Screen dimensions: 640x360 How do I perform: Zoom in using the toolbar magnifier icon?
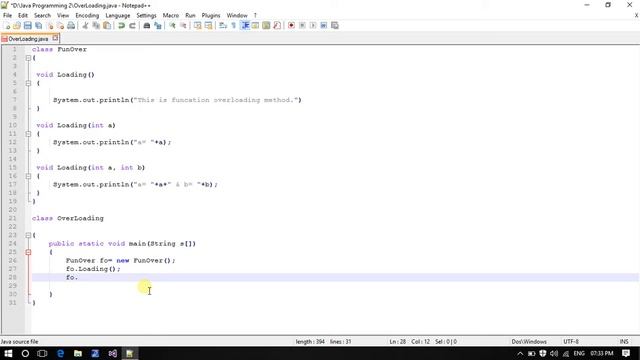(172, 25)
